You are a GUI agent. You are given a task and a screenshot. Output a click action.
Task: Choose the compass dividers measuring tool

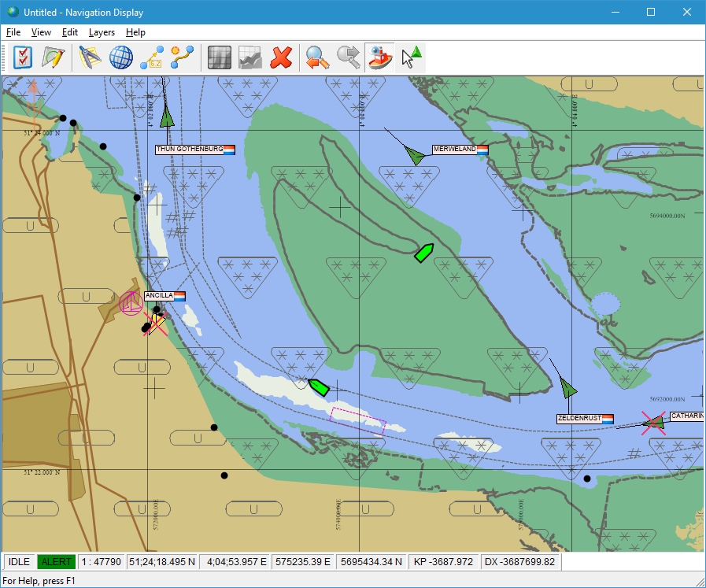pyautogui.click(x=90, y=57)
